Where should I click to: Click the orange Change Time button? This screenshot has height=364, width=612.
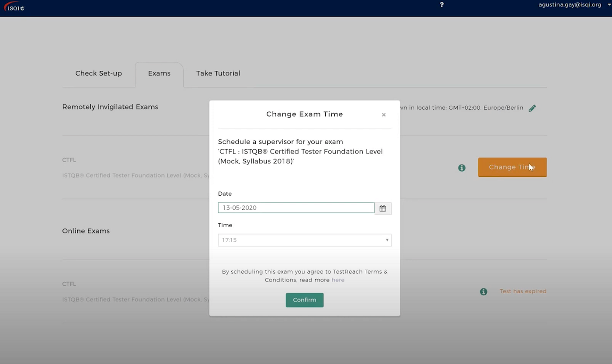tap(512, 167)
